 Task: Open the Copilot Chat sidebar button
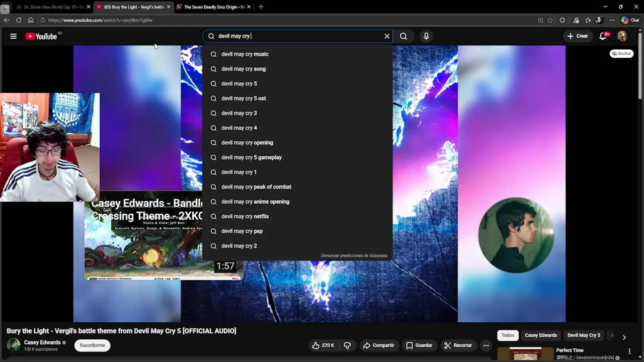630,20
